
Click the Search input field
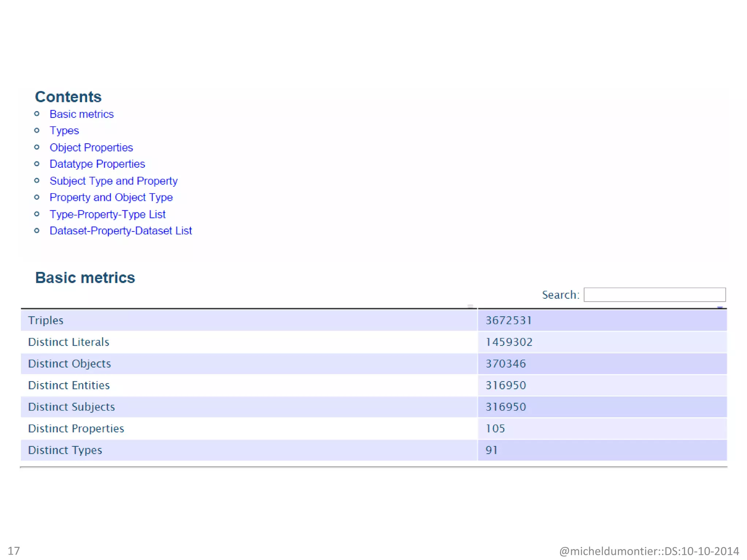(x=654, y=295)
